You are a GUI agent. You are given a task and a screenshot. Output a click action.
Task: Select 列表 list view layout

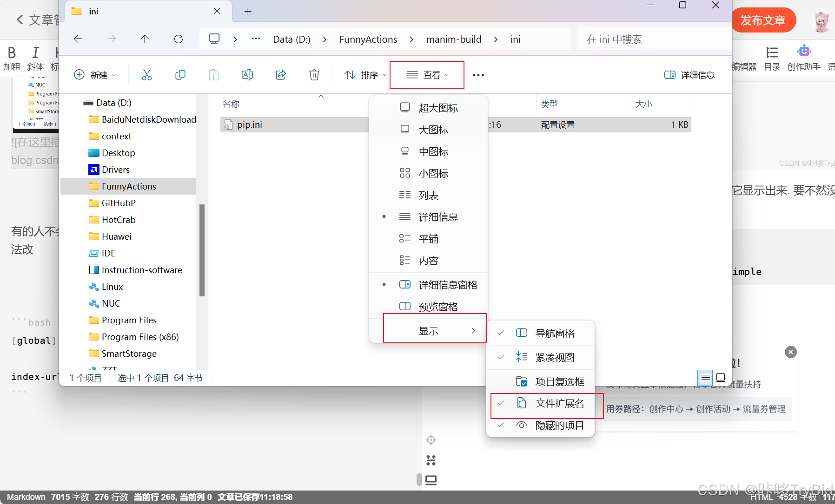point(428,195)
